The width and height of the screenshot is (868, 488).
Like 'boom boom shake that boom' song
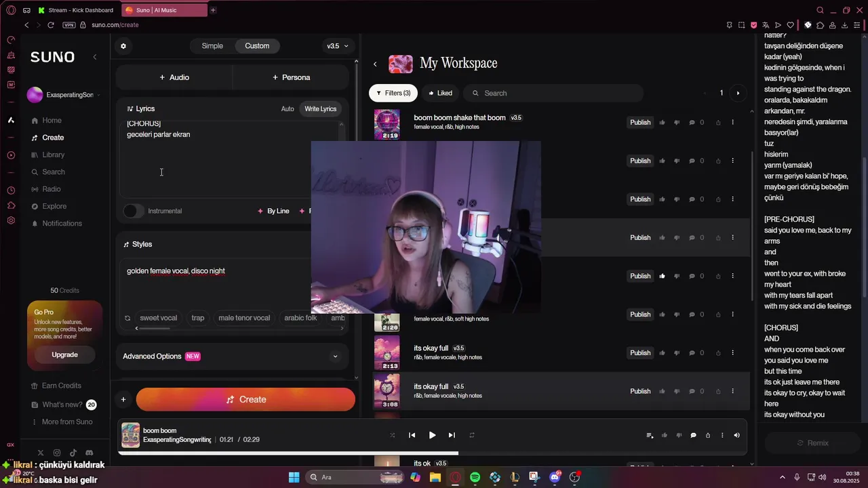coord(663,123)
